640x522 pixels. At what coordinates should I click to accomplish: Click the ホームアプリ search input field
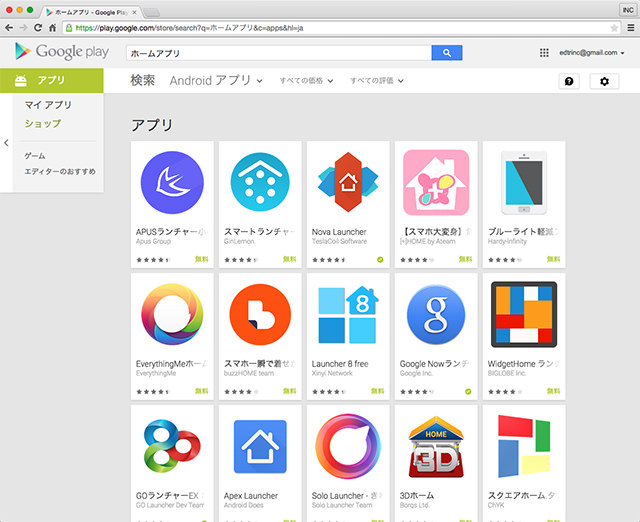(x=279, y=53)
